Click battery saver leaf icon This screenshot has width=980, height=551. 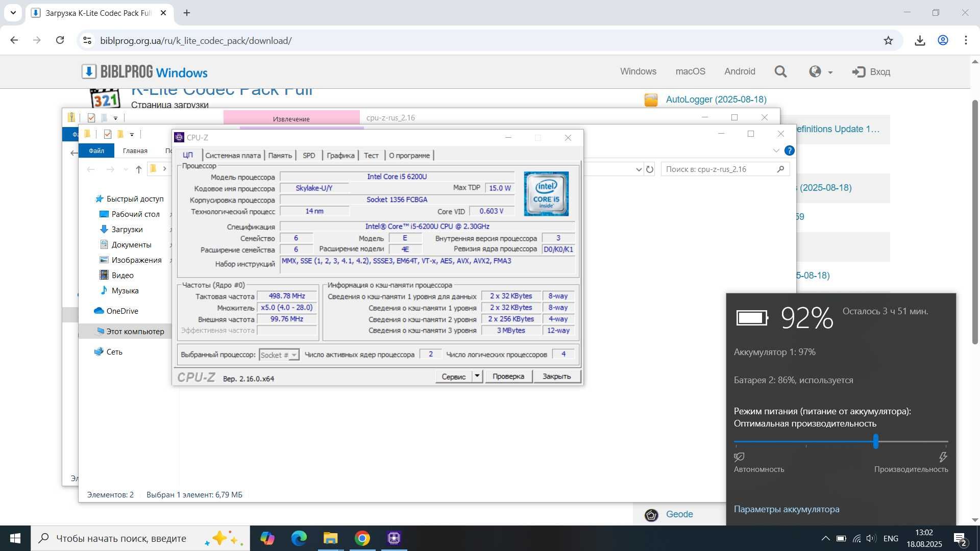(739, 457)
